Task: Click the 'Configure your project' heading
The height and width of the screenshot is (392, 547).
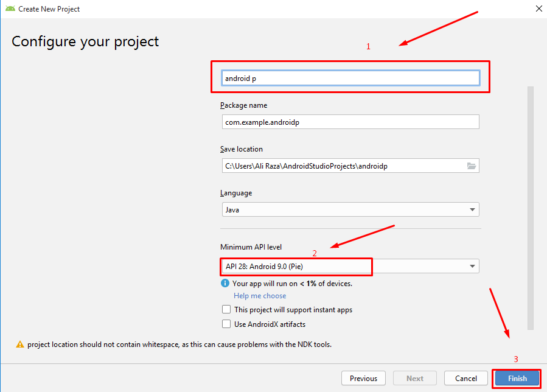Action: [85, 41]
